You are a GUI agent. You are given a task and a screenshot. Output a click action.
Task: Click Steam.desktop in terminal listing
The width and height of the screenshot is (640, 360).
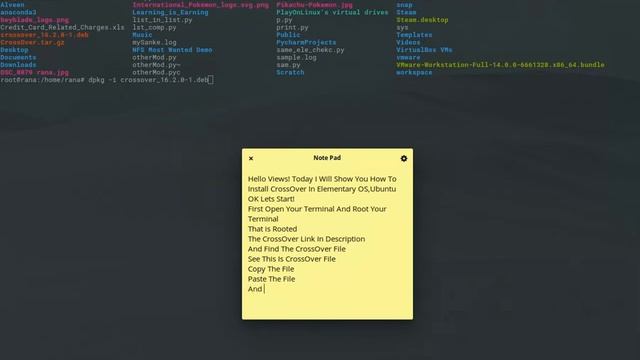coord(422,20)
